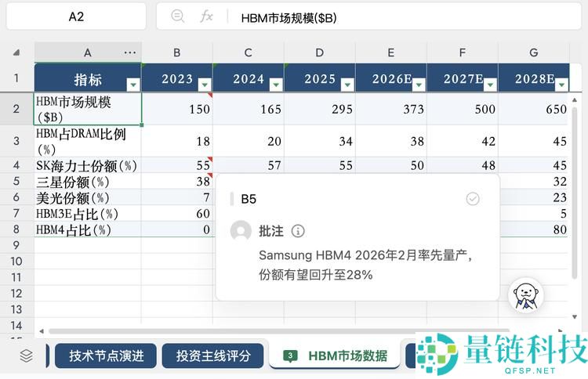This screenshot has height=379, width=588.
Task: Open column A's three-dot options menu
Action: tap(129, 52)
